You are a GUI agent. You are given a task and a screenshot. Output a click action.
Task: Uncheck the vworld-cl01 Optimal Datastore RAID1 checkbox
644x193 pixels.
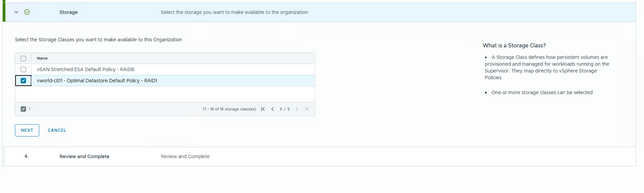click(x=23, y=81)
